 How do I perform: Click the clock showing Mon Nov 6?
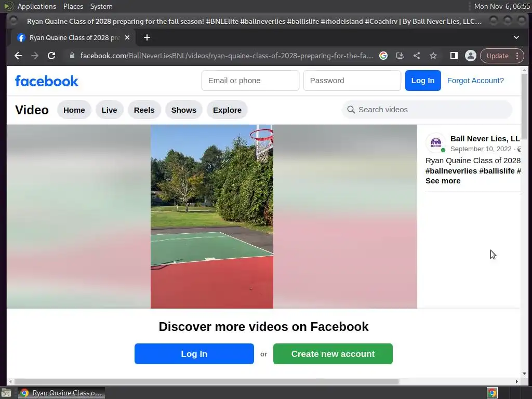[502, 6]
